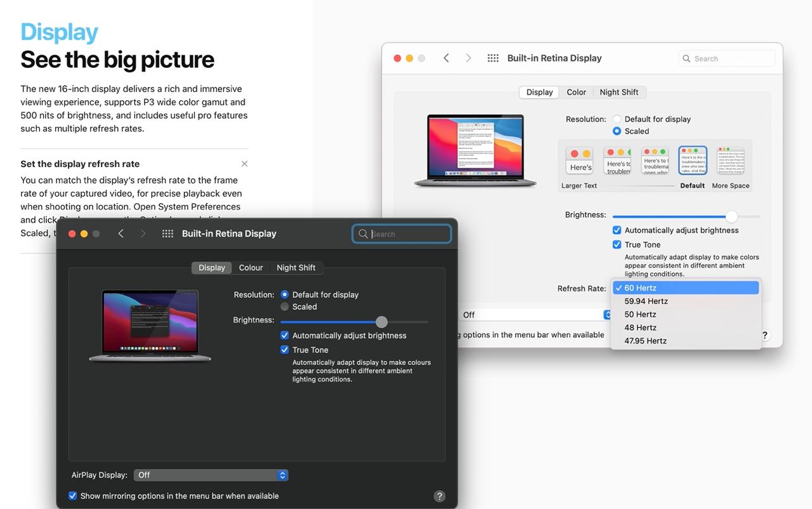
Task: Open the Off dropdown in light window
Action: coord(535,315)
